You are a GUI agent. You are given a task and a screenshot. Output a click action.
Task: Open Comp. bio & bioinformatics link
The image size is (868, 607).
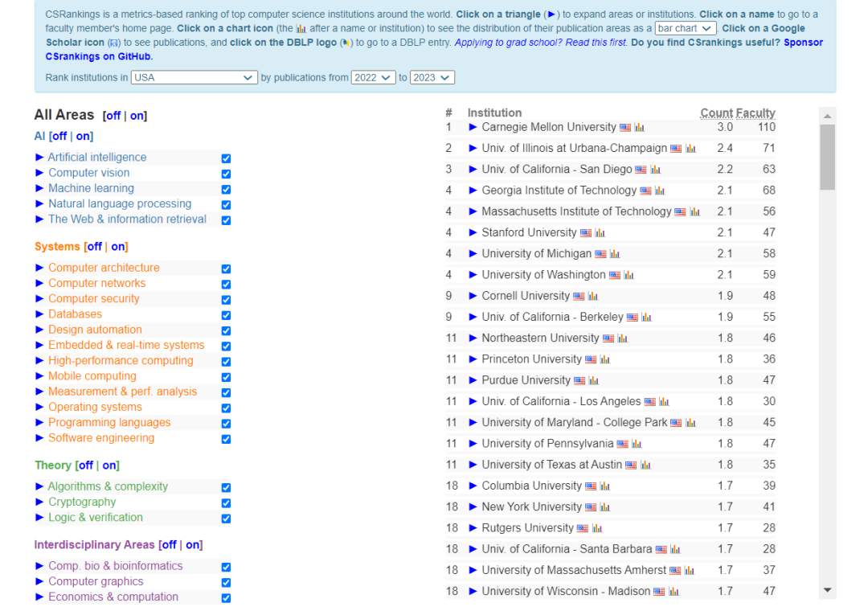tap(115, 566)
